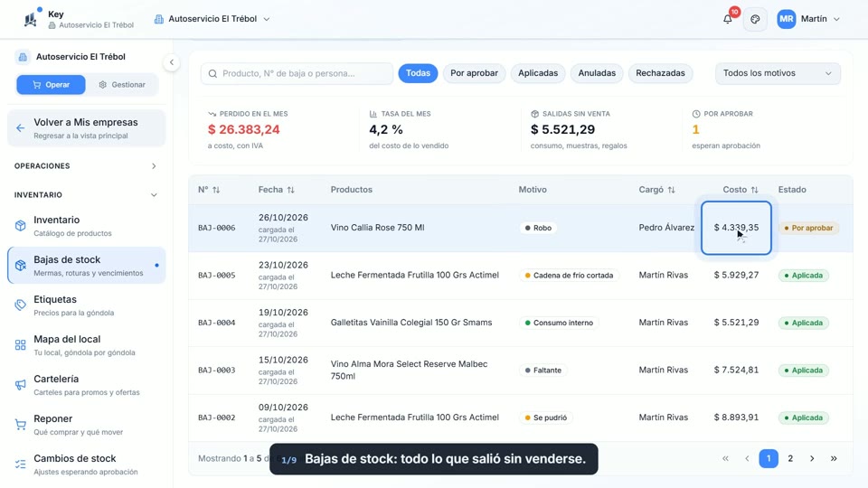Click Volver a Mis empresas
Viewport: 868px width, 488px height.
[x=87, y=128]
